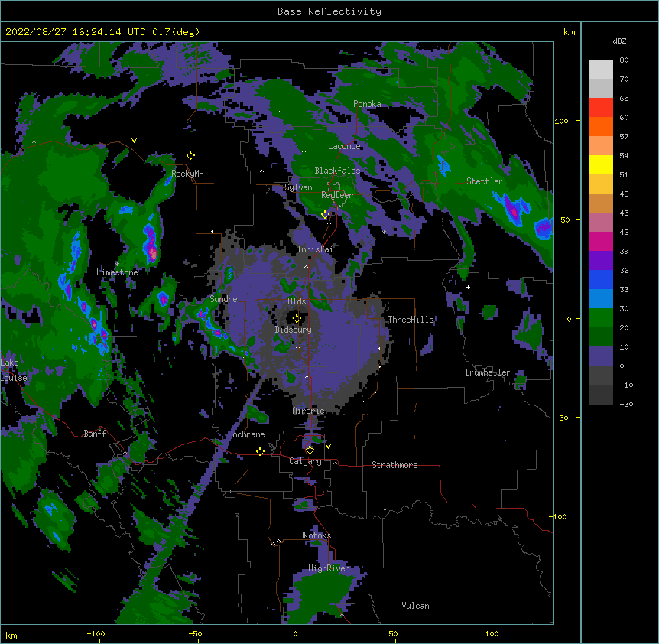This screenshot has height=644, width=659.
Task: Click the Airdrie city label
Action: coord(309,411)
